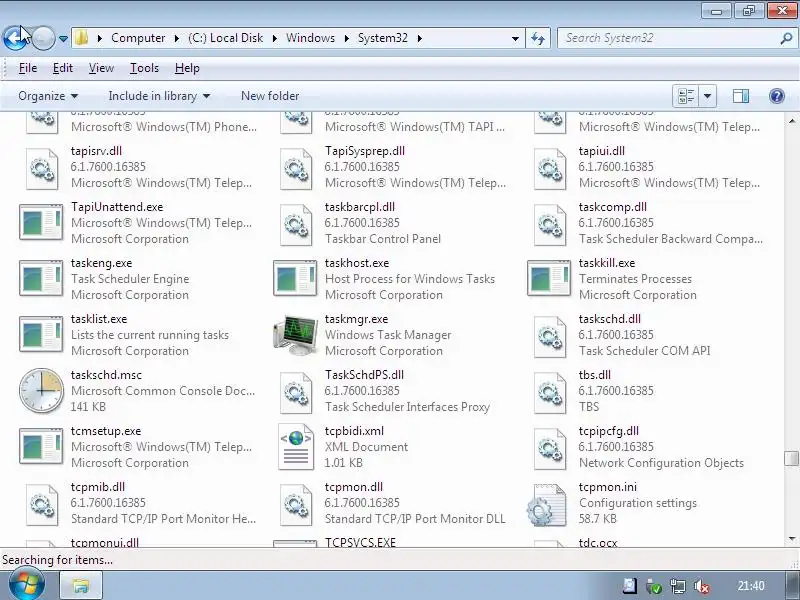Screen dimensions: 800x600
Task: Click the search magnifier icon
Action: (x=787, y=38)
